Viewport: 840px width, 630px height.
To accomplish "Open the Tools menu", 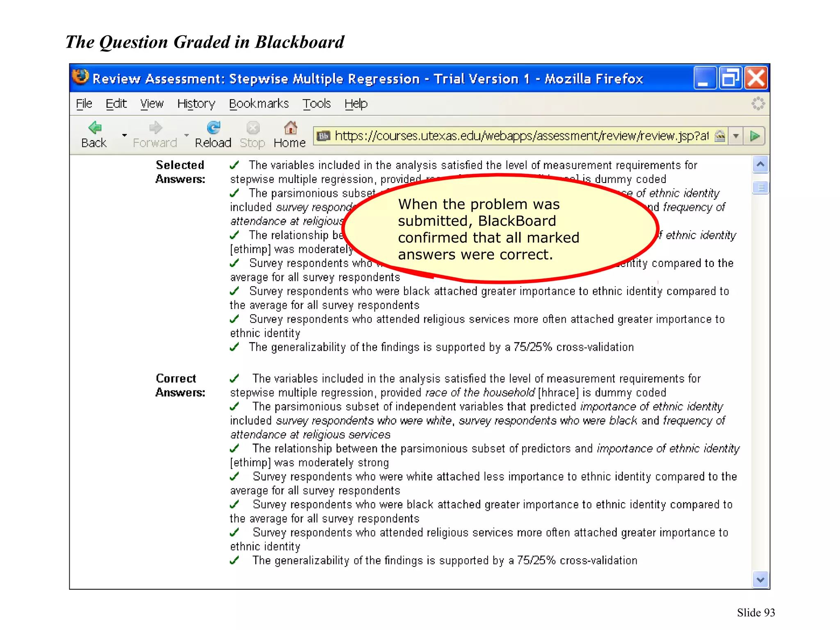I will 317,104.
